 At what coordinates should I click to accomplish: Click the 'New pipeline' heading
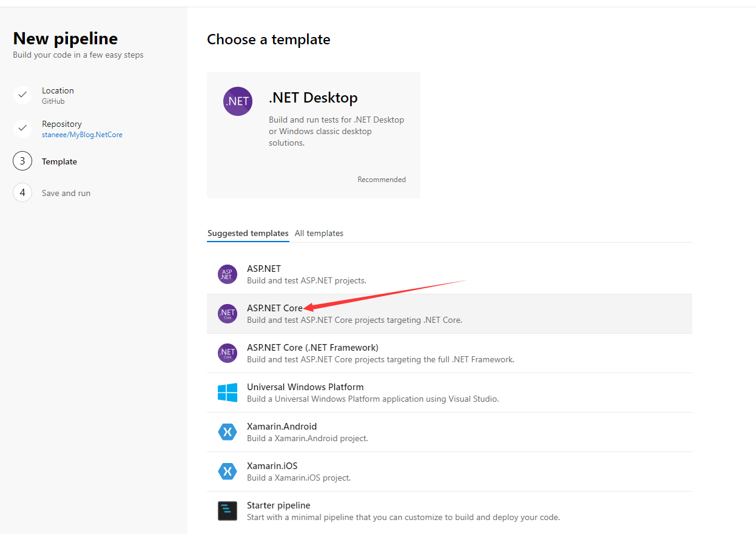66,38
